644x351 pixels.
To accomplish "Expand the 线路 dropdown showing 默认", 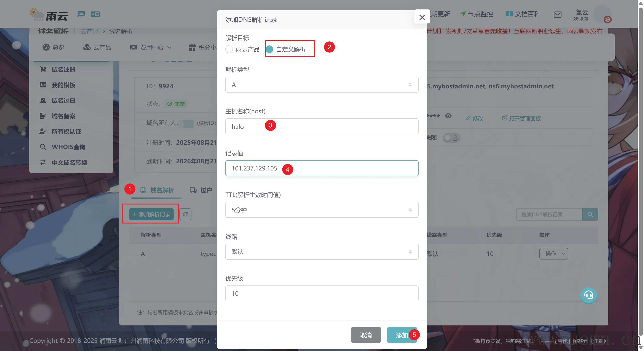I will coord(322,252).
